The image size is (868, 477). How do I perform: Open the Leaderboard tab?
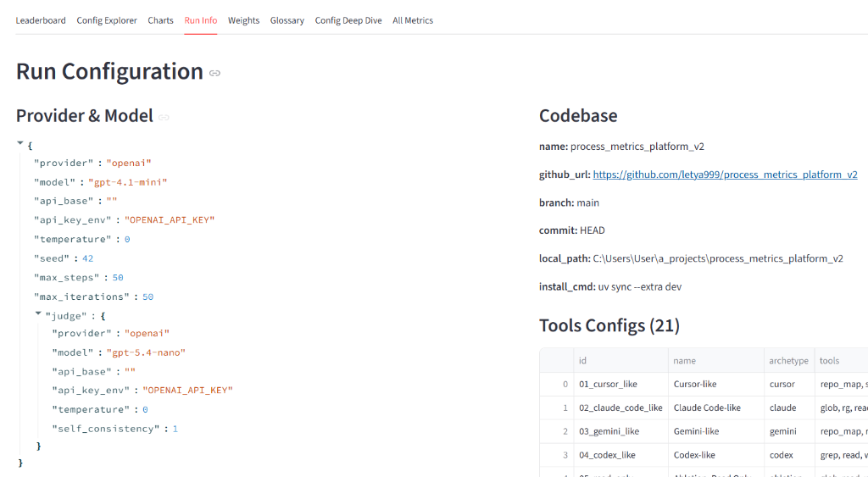(x=41, y=20)
